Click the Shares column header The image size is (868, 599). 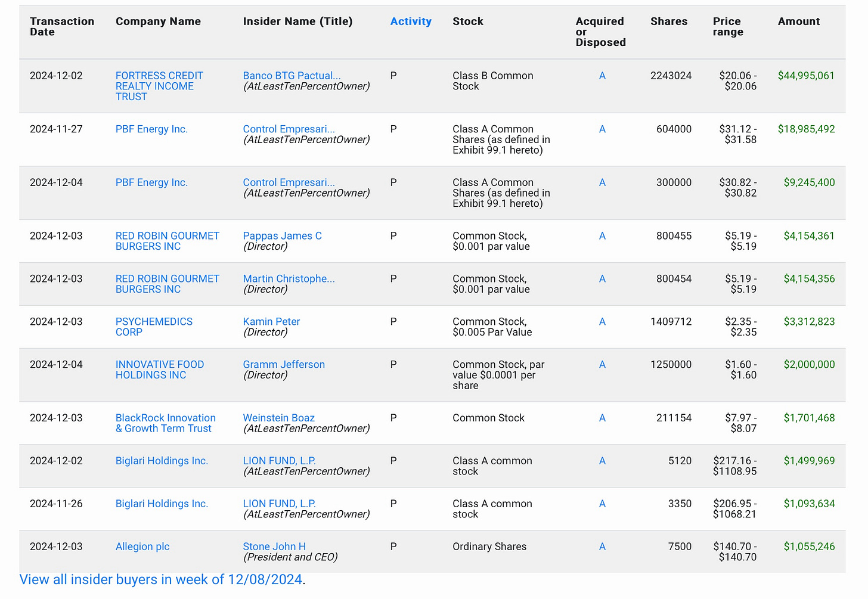pos(669,21)
